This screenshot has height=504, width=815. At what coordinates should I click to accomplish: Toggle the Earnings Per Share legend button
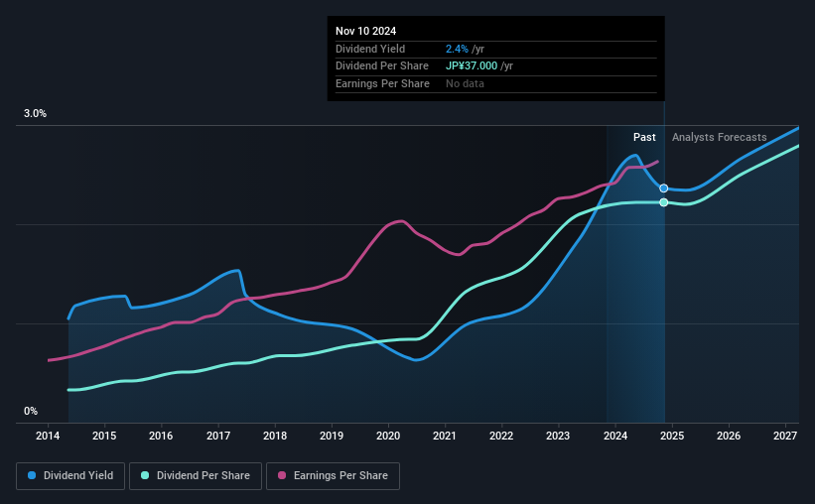[x=333, y=476]
